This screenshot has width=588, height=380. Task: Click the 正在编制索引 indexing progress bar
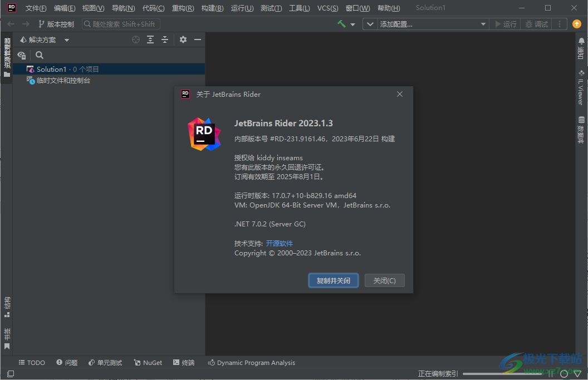click(x=501, y=373)
